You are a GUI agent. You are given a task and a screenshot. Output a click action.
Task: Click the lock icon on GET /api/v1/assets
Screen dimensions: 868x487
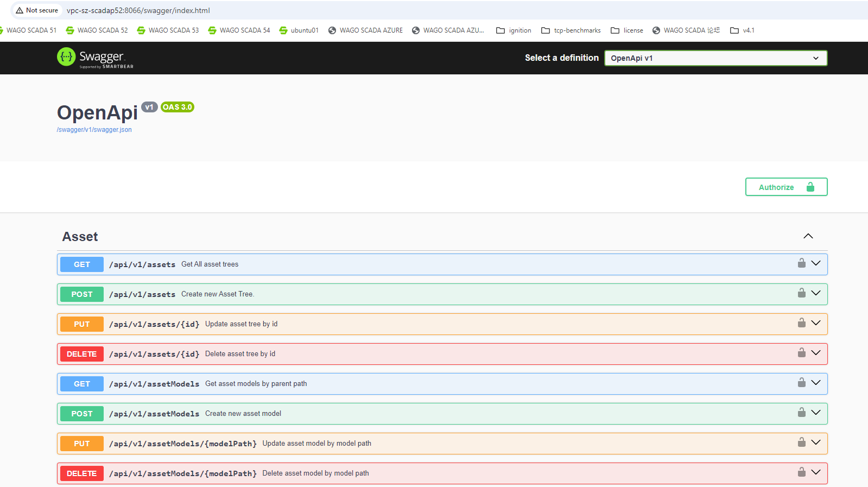click(801, 263)
